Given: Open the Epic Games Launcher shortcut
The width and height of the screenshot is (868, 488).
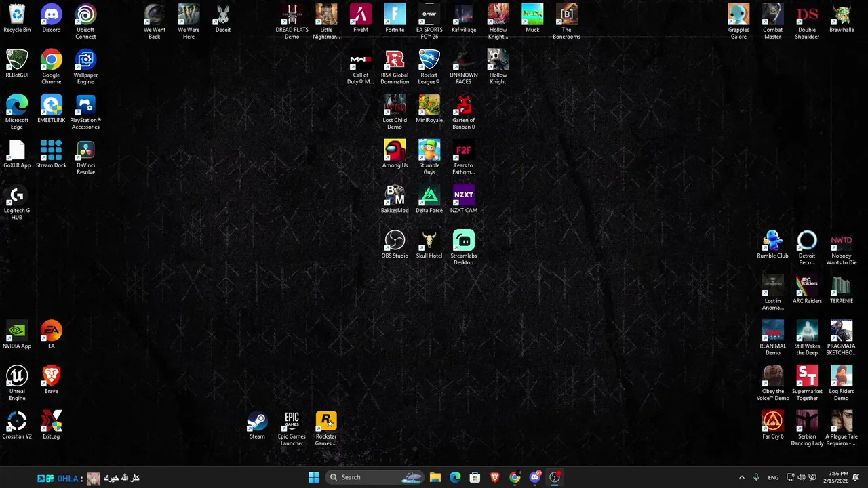Looking at the screenshot, I should coord(292,429).
